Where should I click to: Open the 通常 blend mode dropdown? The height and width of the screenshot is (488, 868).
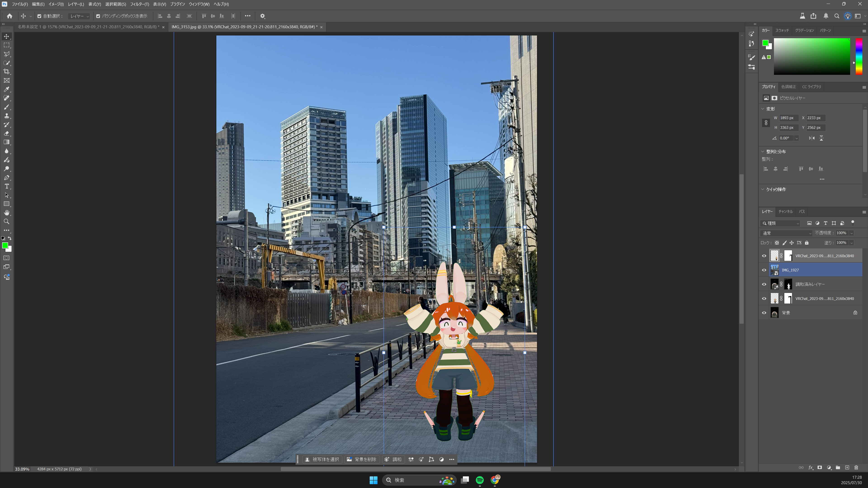(x=786, y=233)
